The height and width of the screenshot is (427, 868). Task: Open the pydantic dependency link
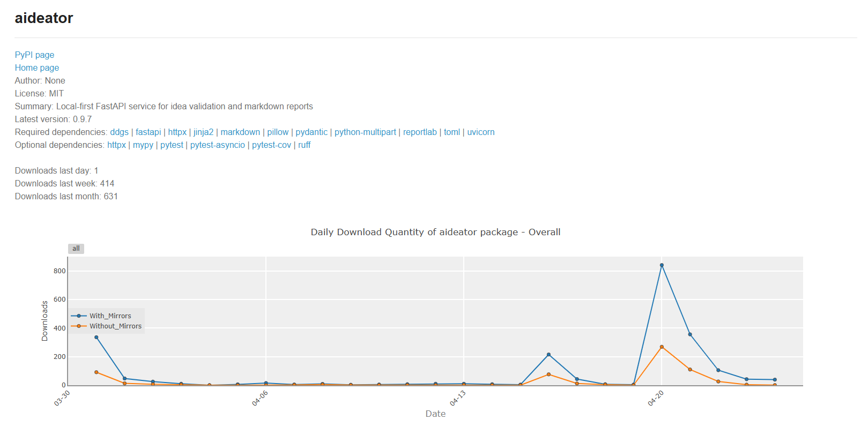coord(311,132)
